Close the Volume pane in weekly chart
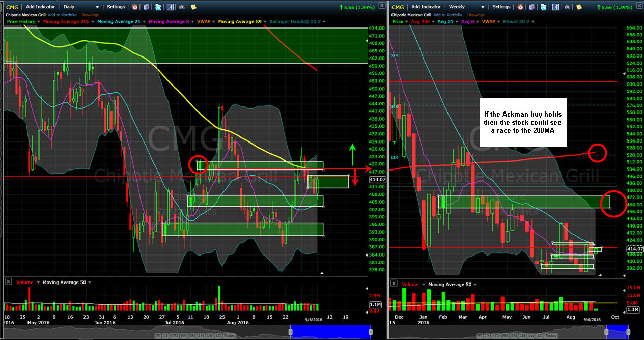Viewport: 644px width, 340px height. 394,284
